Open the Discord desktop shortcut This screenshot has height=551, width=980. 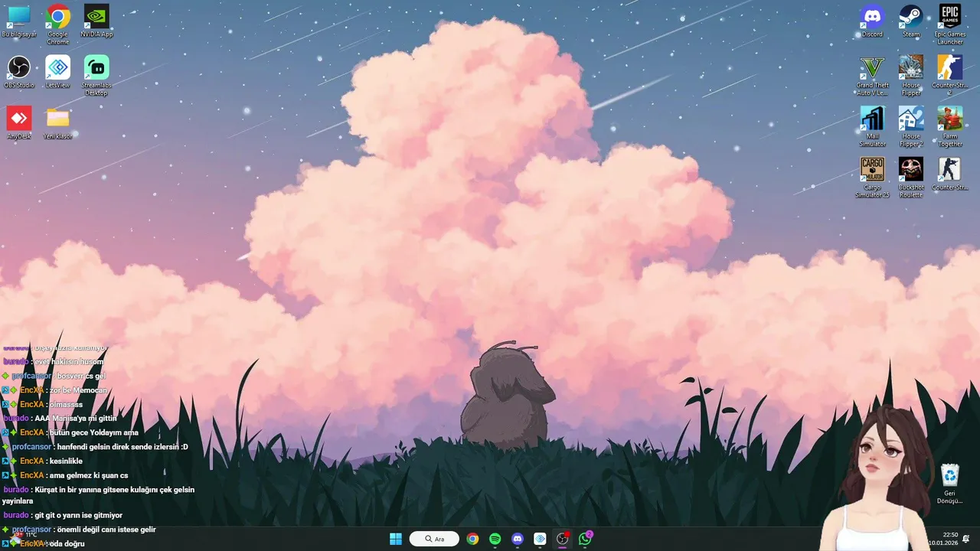(872, 21)
